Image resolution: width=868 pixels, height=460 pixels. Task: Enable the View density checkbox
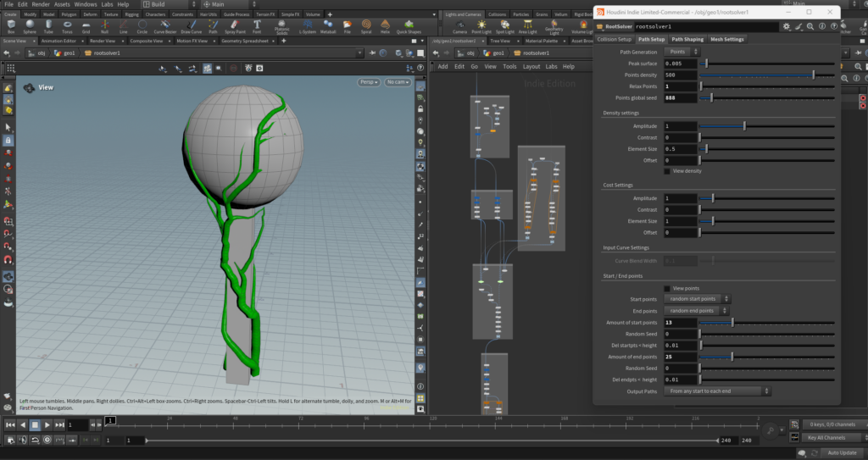pos(667,171)
